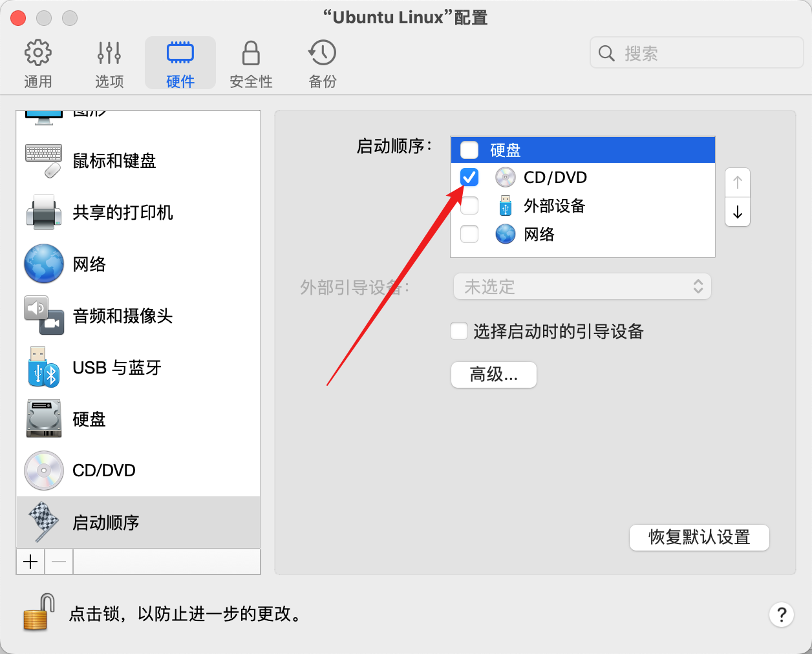
Task: Enable the 硬盘 boot order checkbox
Action: [469, 150]
